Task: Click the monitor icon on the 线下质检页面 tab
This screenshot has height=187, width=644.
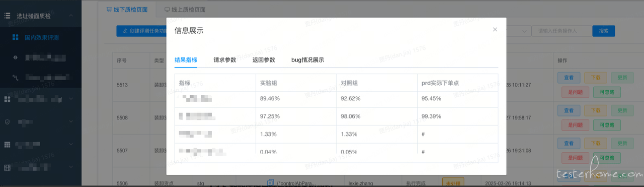Action: [109, 9]
